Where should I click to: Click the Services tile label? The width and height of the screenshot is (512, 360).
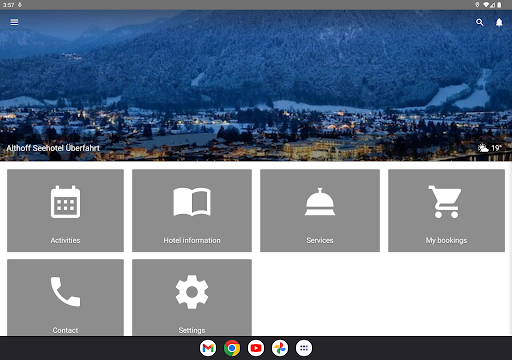tap(320, 240)
